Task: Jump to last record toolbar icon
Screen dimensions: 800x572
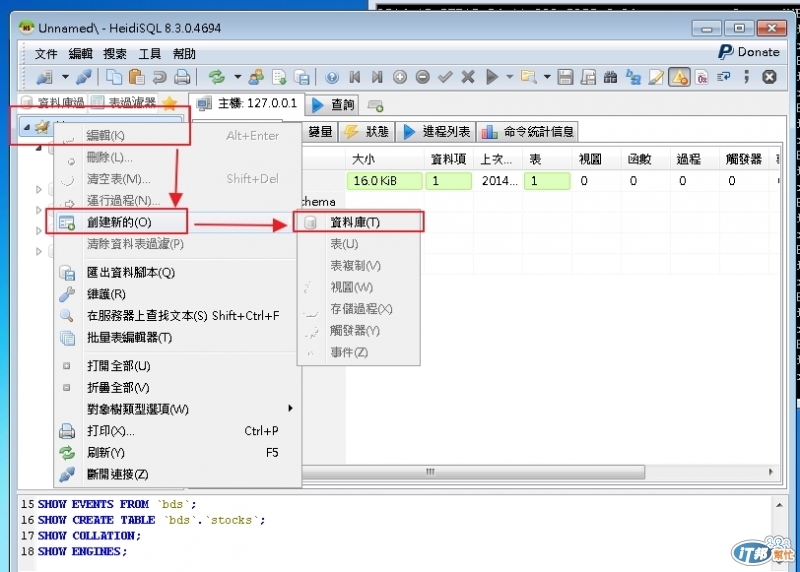Action: [x=377, y=77]
